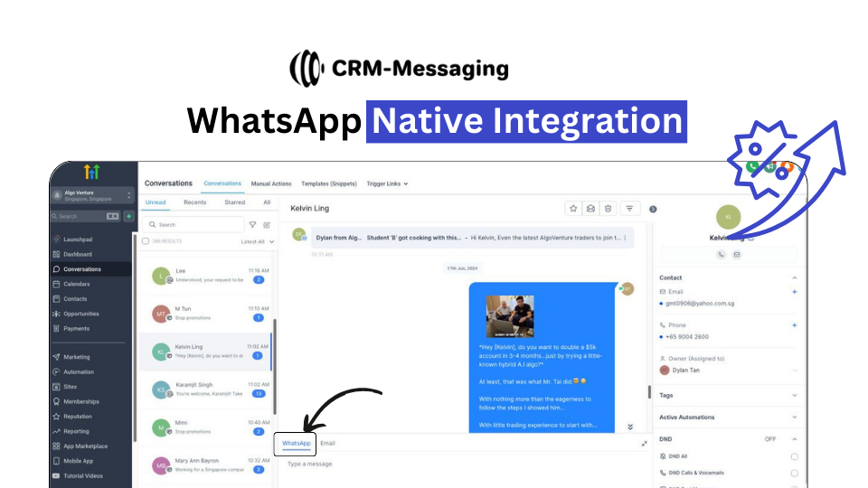Screen dimensions: 868x488
Task: Select the Starred tab
Action: 235,202
